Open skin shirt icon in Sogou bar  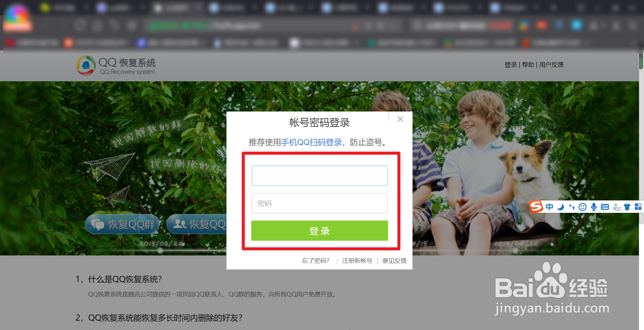coord(627,207)
